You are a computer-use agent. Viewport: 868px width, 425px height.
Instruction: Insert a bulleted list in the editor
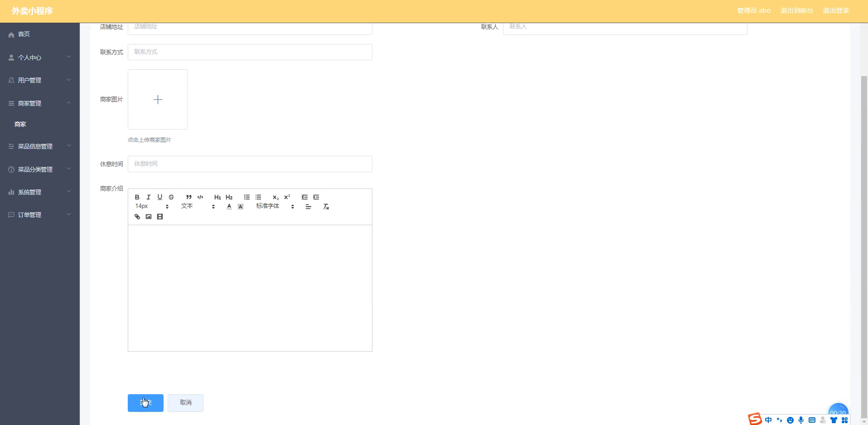(x=258, y=197)
